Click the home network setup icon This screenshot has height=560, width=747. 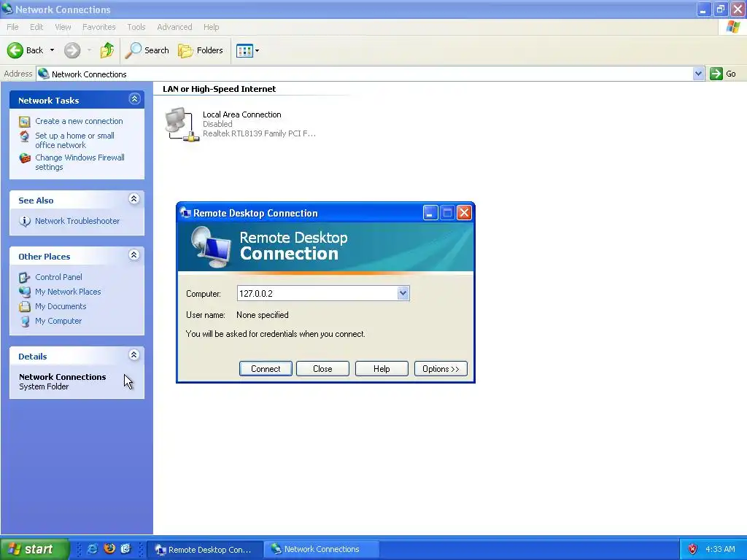(x=25, y=136)
